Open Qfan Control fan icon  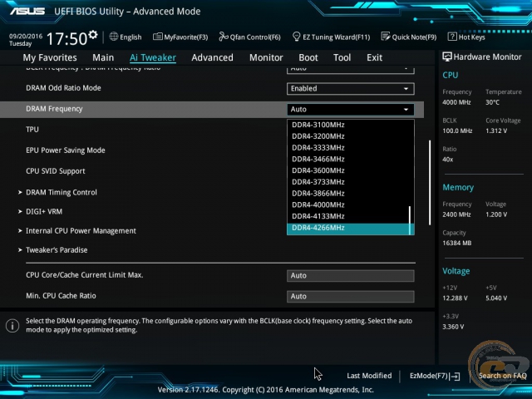[224, 37]
